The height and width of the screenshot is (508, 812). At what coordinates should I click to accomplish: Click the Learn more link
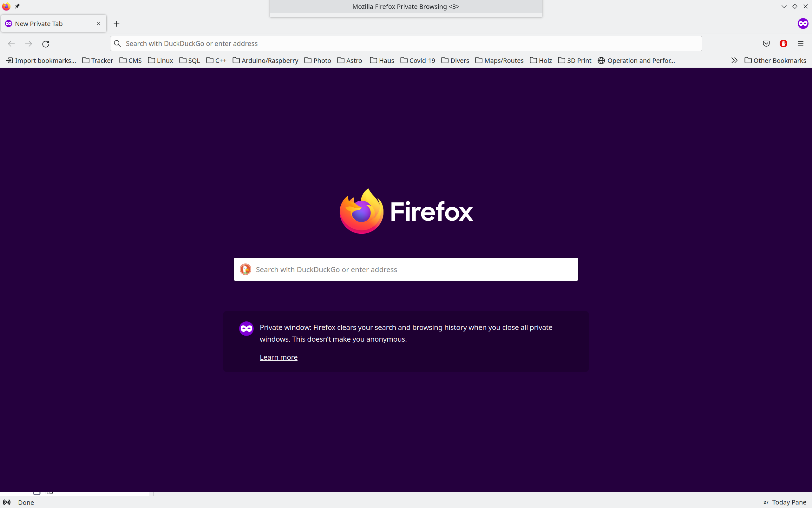point(278,357)
